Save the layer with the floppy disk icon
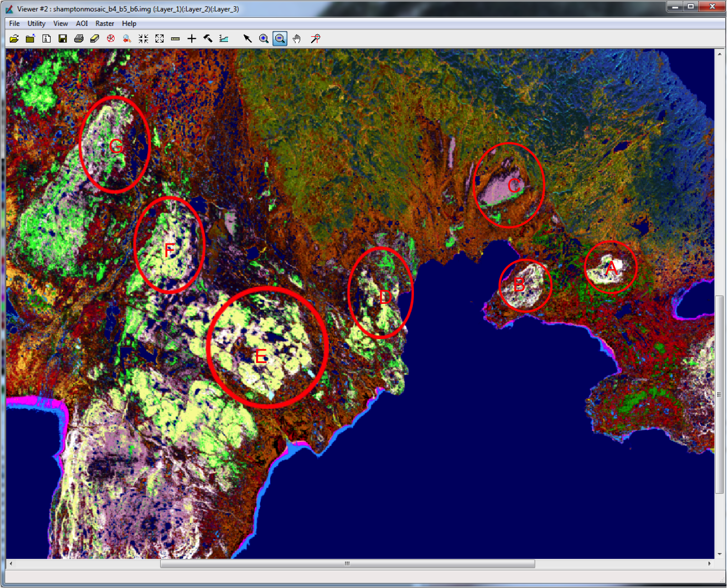 63,39
